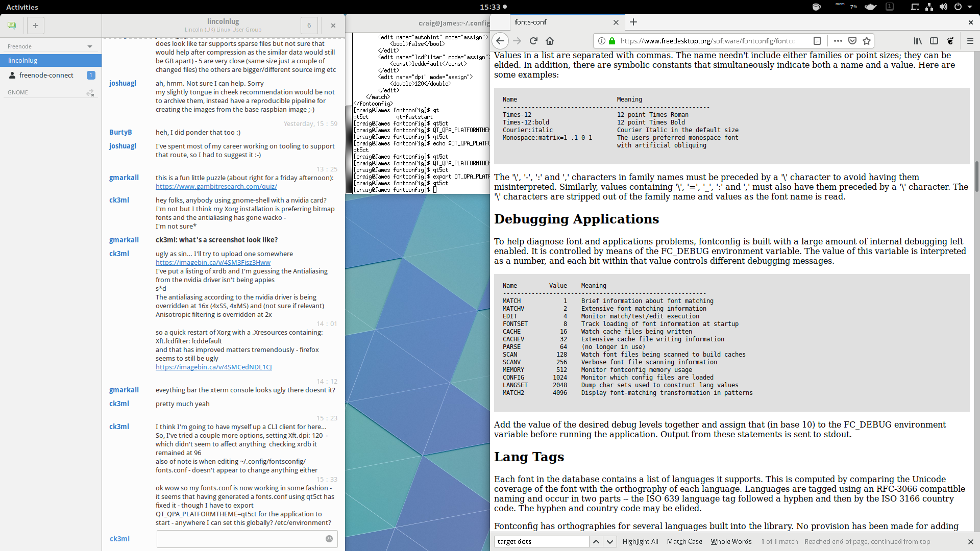Find previous match with up arrow
Image resolution: width=980 pixels, height=551 pixels.
tap(596, 541)
